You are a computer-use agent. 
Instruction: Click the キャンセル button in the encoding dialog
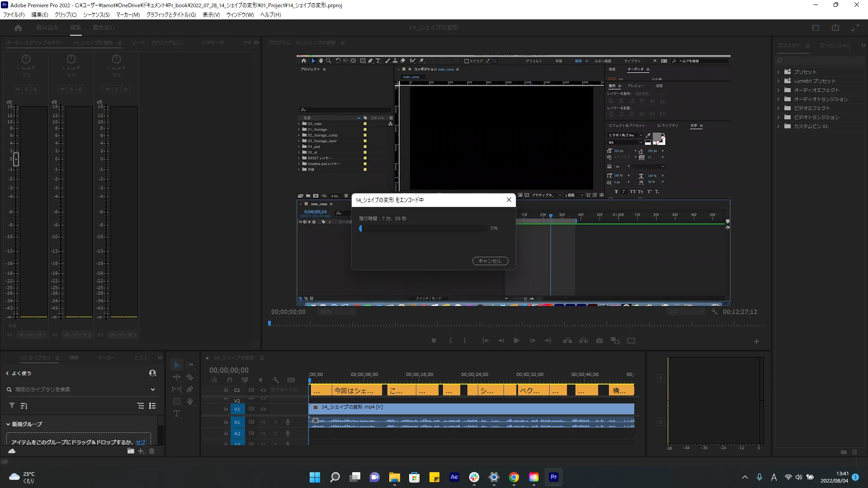[x=490, y=261]
